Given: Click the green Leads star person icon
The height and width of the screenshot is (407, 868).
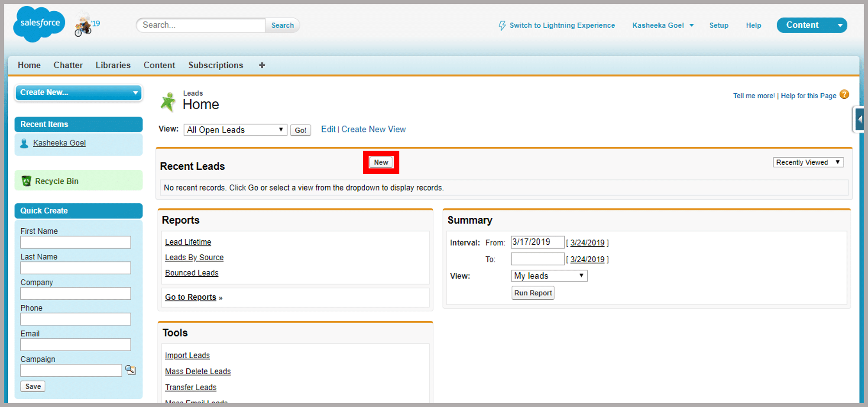Looking at the screenshot, I should [x=168, y=102].
